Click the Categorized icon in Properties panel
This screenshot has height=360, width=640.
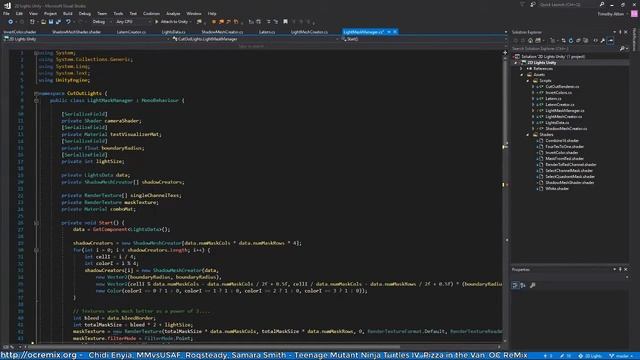pyautogui.click(x=515, y=285)
